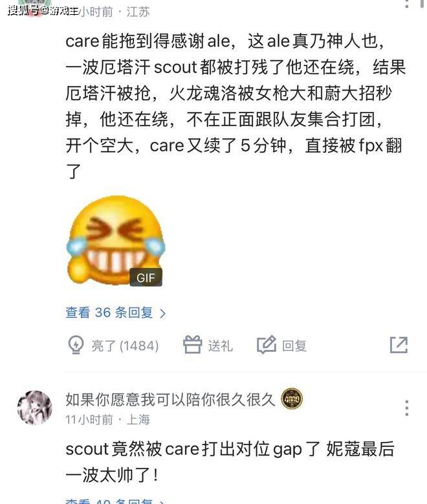Click the GIF label badge
Image resolution: width=427 pixels, height=504 pixels.
pos(146,278)
